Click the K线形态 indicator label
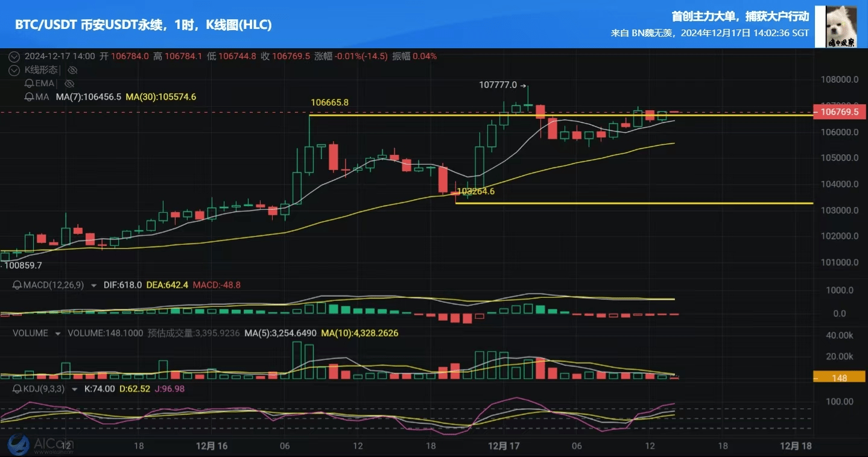The height and width of the screenshot is (457, 868). click(x=40, y=70)
